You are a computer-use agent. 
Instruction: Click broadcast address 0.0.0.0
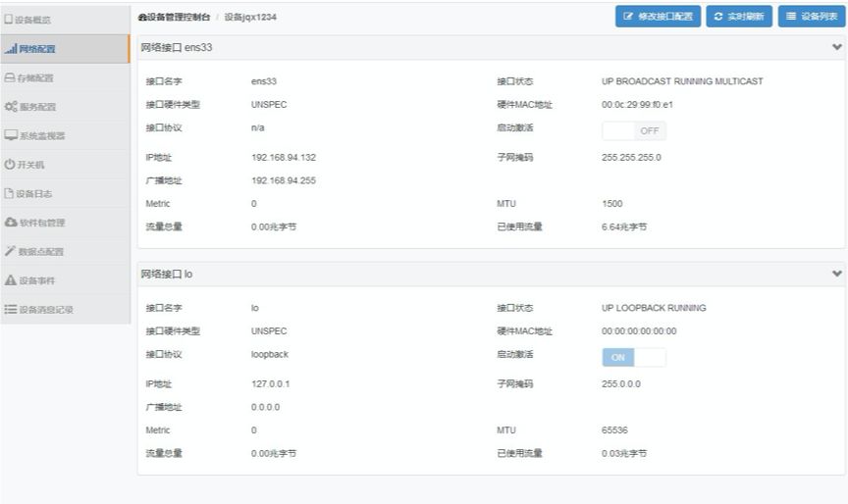(x=265, y=407)
